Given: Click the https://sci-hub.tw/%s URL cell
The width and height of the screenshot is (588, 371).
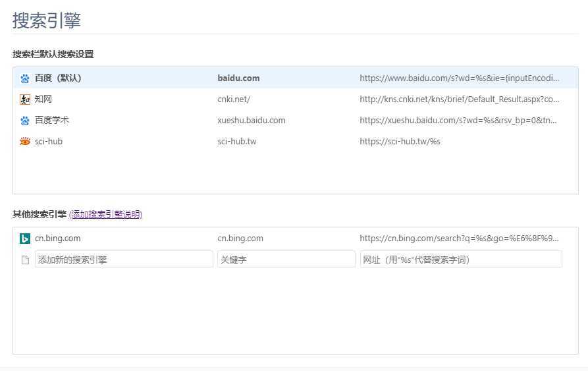Looking at the screenshot, I should click(x=400, y=142).
